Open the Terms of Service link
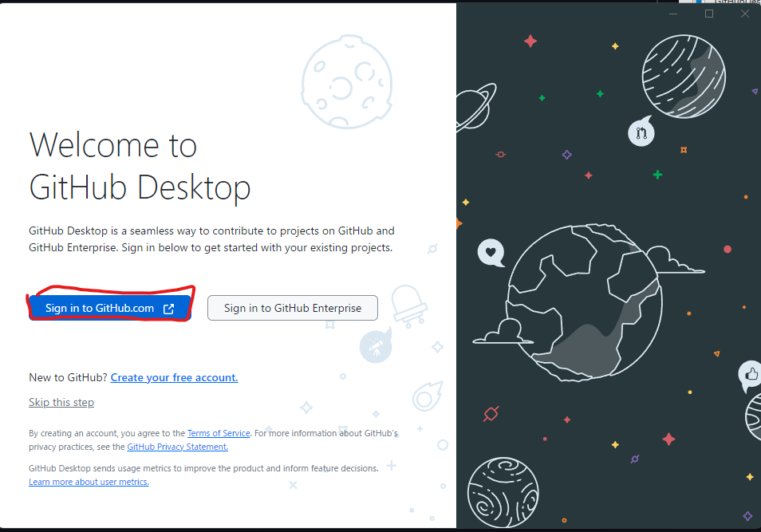Image resolution: width=761 pixels, height=532 pixels. pos(219,433)
